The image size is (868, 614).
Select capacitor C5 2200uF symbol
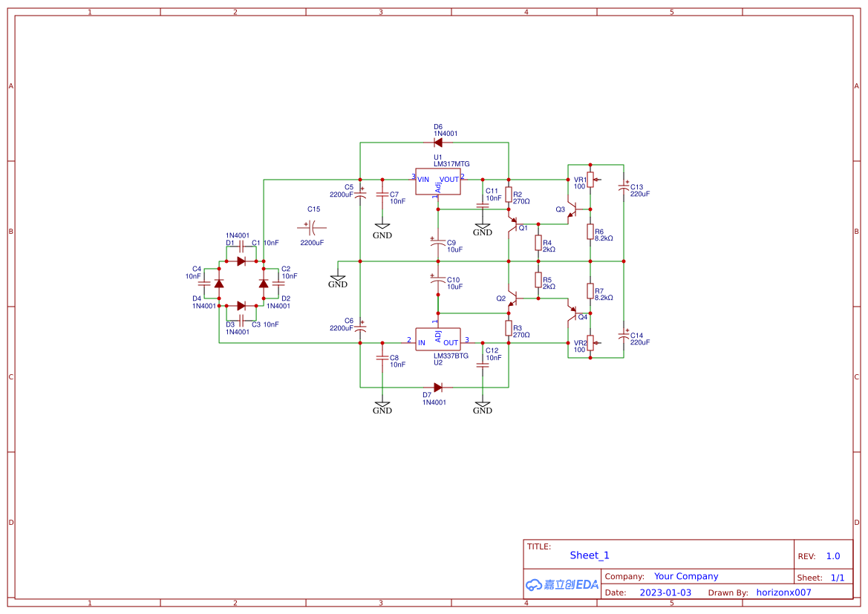(360, 195)
